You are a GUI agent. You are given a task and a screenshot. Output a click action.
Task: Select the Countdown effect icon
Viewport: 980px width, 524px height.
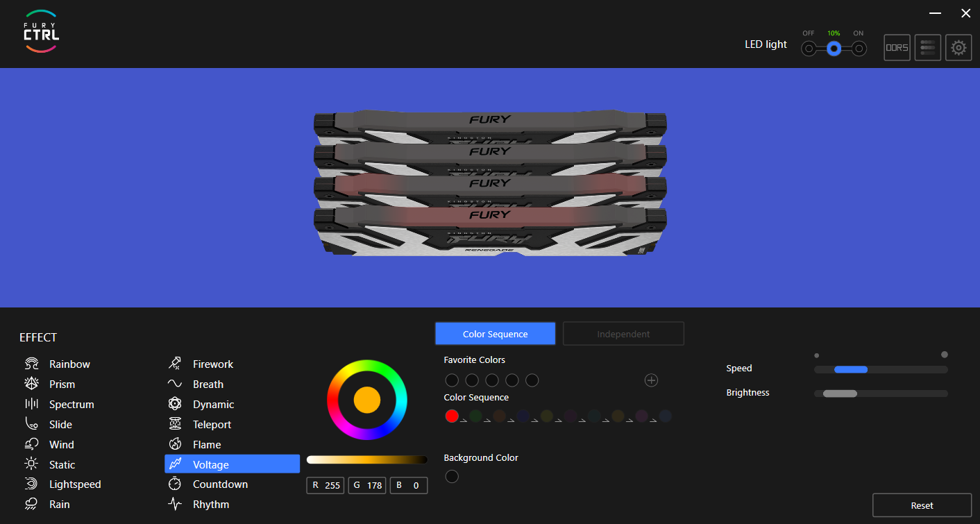(175, 484)
